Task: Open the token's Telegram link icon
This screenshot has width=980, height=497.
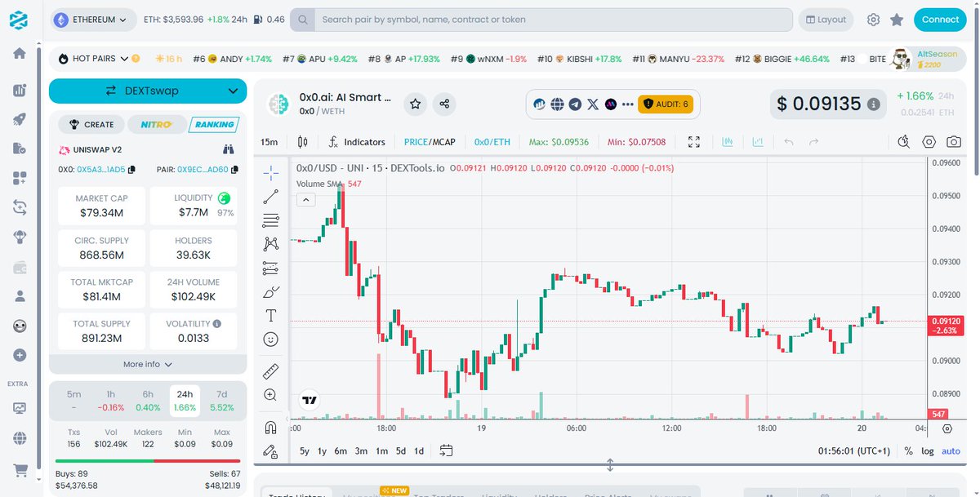Action: tap(575, 104)
